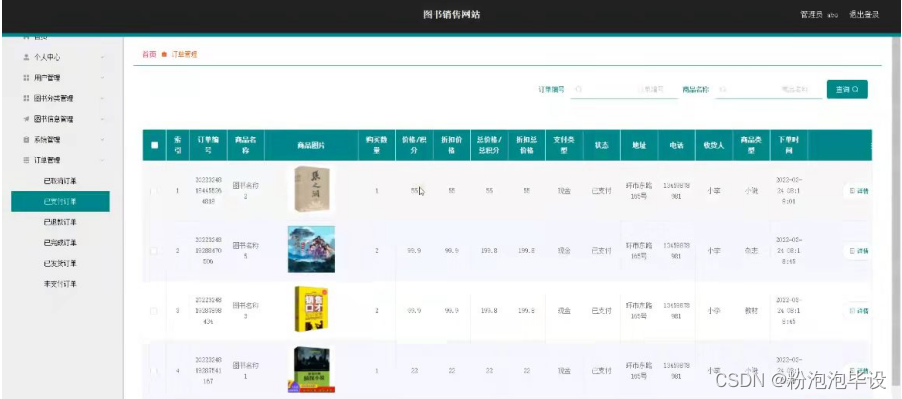Expand the 系统管理 menu chevron

(102, 140)
